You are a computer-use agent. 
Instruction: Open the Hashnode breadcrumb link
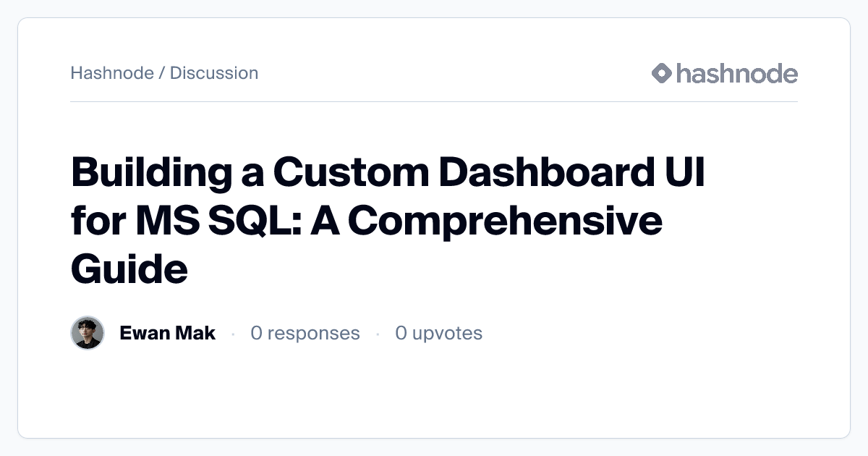point(112,73)
